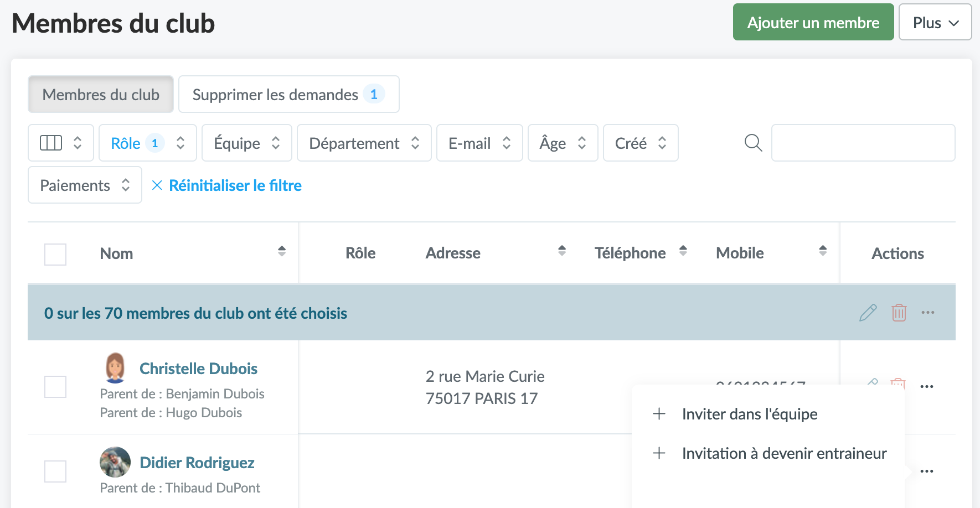Viewport: 980px width, 508px height.
Task: Click the bulk edit pencil icon
Action: [x=868, y=313]
